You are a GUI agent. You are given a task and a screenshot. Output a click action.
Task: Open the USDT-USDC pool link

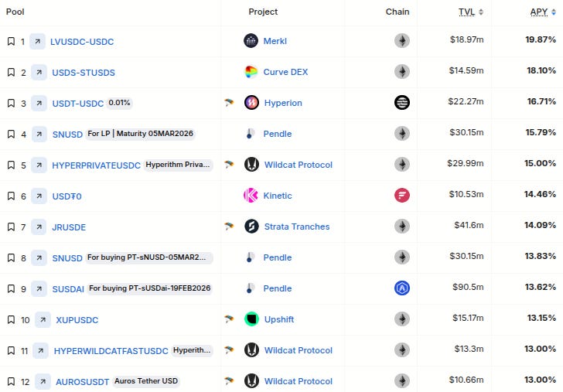[x=78, y=104]
